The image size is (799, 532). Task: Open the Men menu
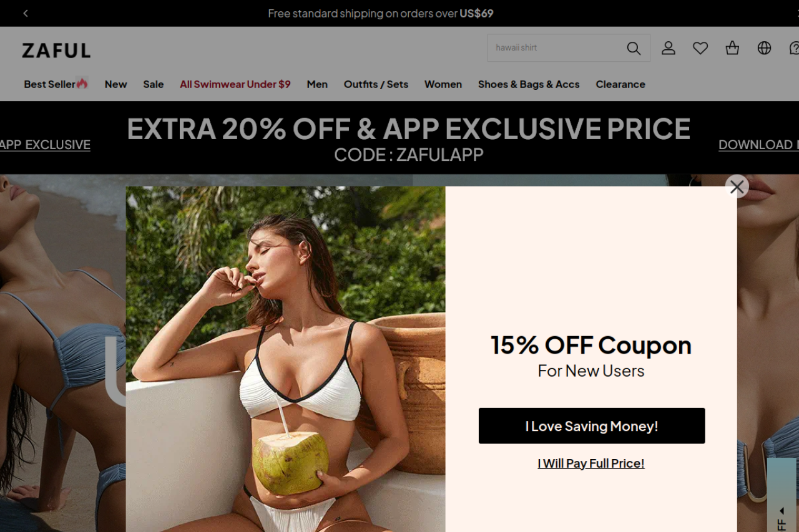[x=317, y=84]
